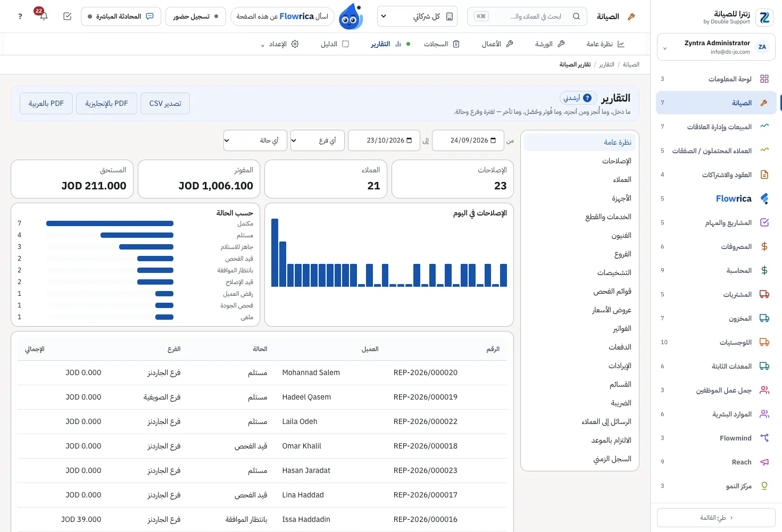
Task: Open the كل شركاتي company selector
Action: point(417,16)
